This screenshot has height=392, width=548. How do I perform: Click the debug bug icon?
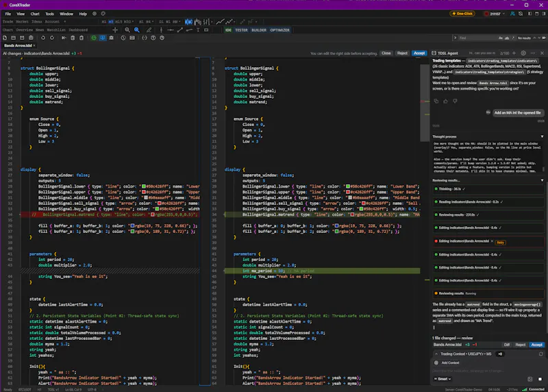111,38
